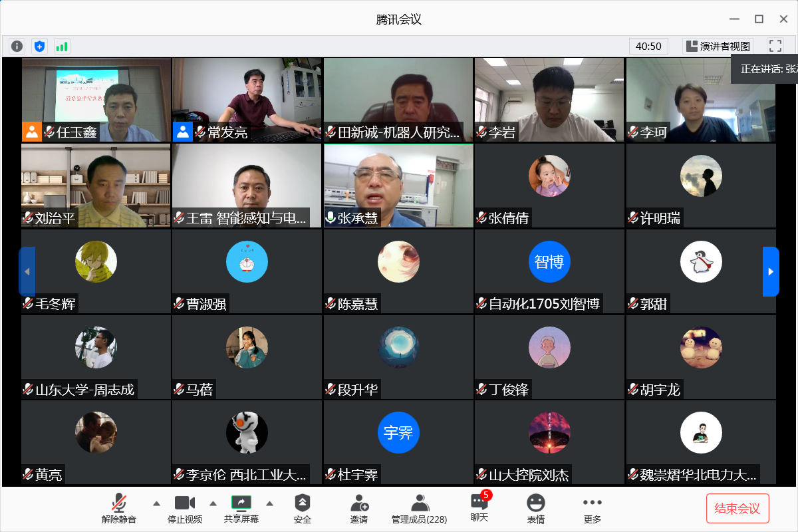Screen dimensions: 798x532
Task: Expand video options arrow next to 停止视频
Action: [x=213, y=503]
